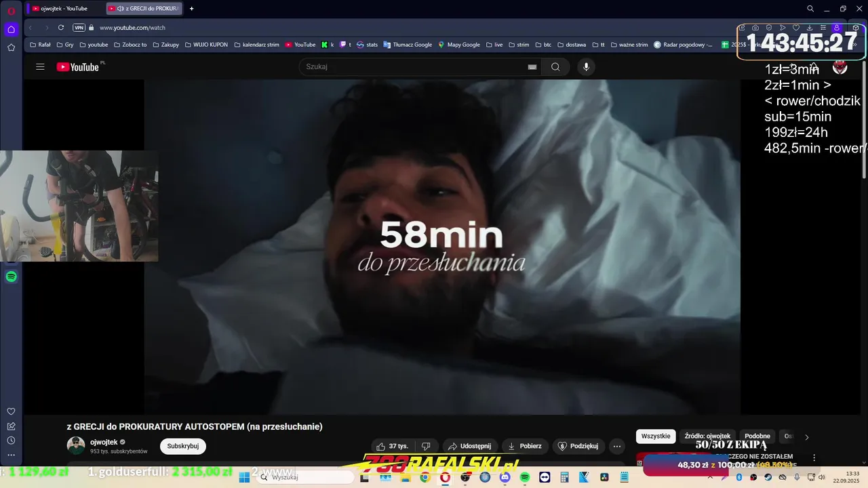Select the Źródło: ojwojtek chip
Screen dimensions: 868x488
coord(707,436)
